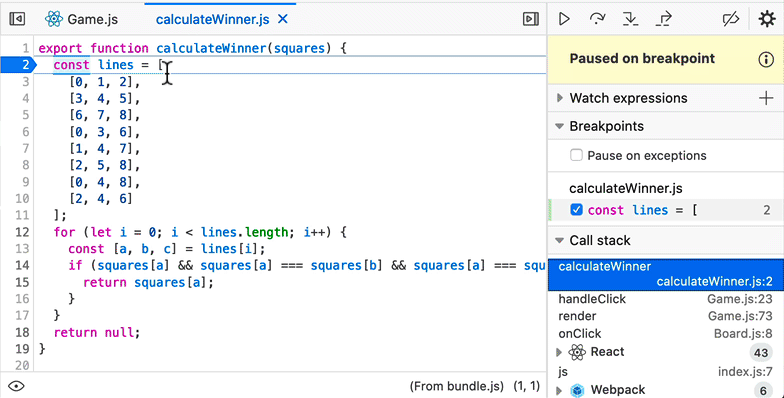Click the React icon on Game.js tab
Viewport: 784px width, 398px height.
click(54, 19)
